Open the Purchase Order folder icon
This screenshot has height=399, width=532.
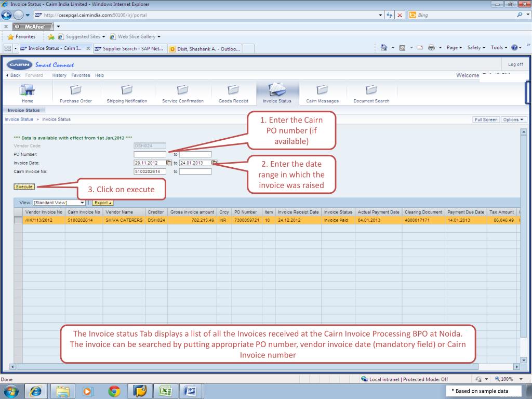[76, 90]
